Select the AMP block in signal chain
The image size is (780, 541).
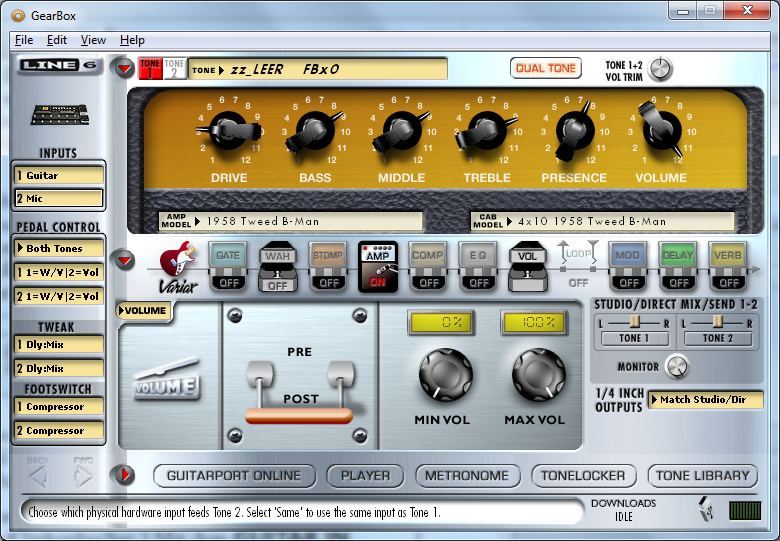[378, 266]
